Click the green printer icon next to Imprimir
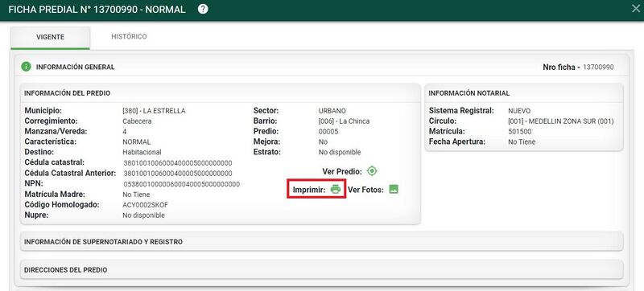Screen dimensions: 644x291 [x=336, y=190]
